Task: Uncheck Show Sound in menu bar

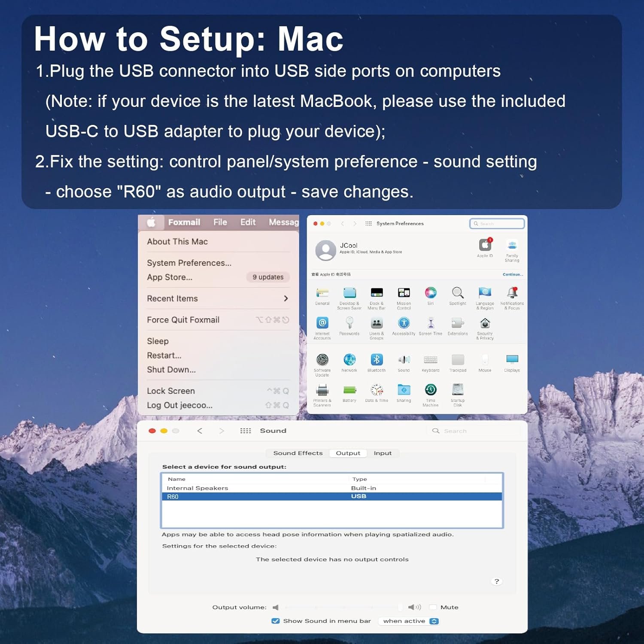Action: 276,621
